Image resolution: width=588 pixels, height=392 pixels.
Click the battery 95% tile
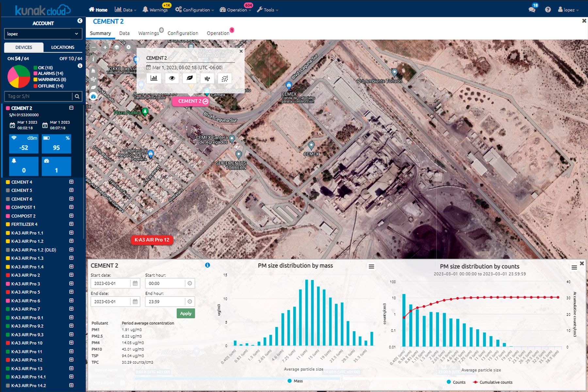click(x=57, y=144)
